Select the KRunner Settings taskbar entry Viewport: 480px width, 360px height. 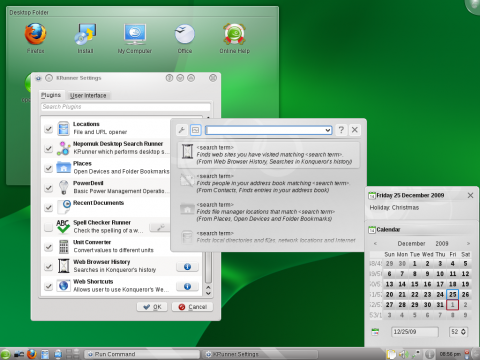coord(260,354)
